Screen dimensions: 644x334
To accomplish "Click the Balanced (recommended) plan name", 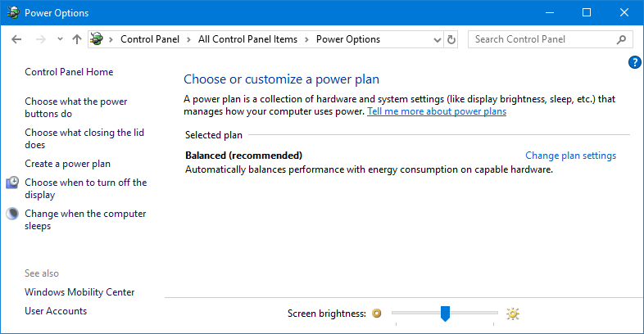I will (243, 156).
